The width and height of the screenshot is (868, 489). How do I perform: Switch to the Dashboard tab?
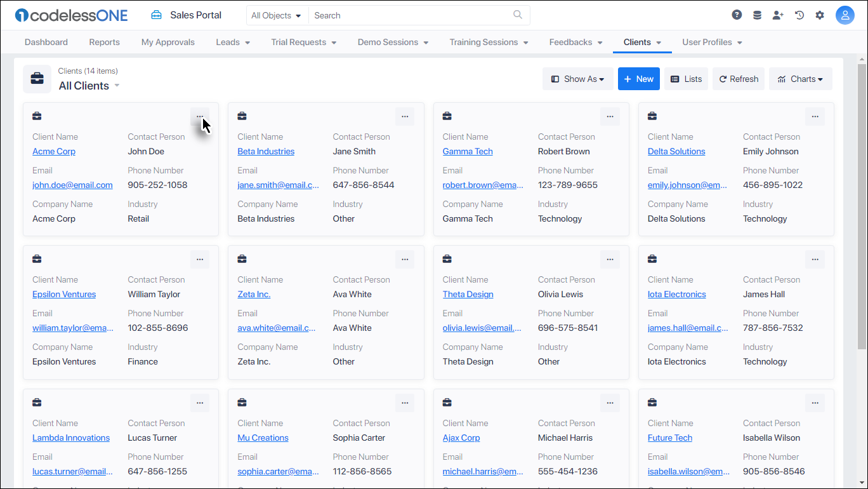[x=46, y=42]
